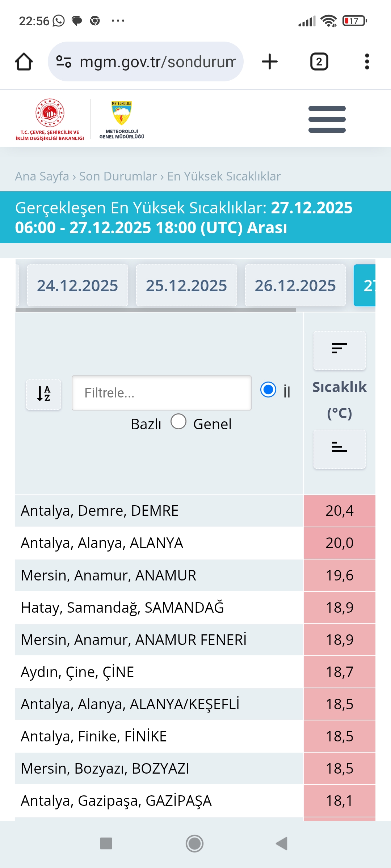Switch to the 24.12.2025 date tab
The image size is (391, 868).
pos(77,285)
